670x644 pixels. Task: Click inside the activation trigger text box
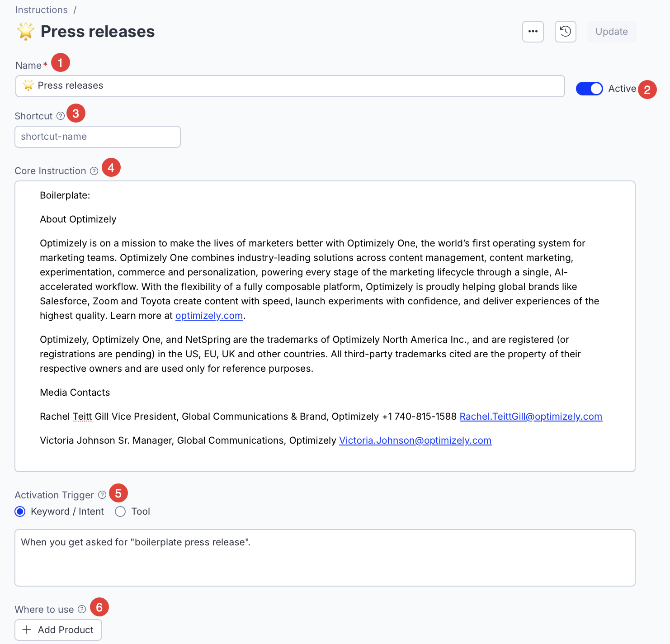325,557
